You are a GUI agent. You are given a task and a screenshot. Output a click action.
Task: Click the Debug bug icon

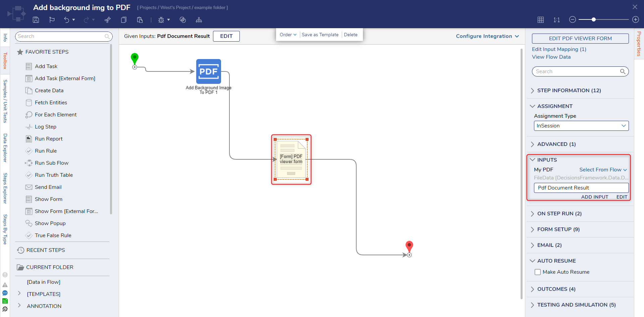(161, 20)
